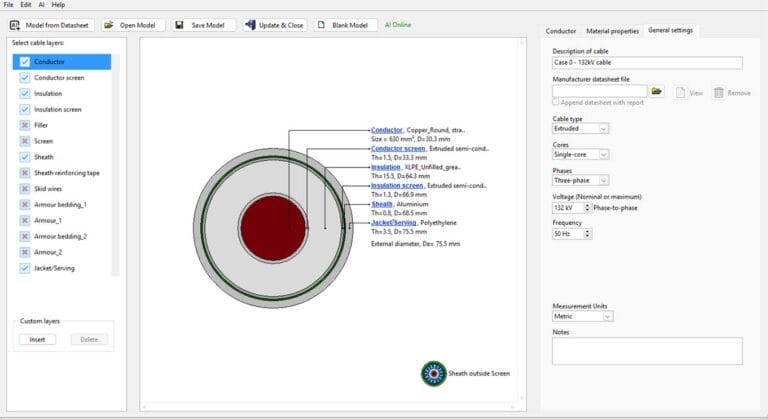Click the AI Online status text
Image resolution: width=768 pixels, height=419 pixels.
[x=398, y=25]
